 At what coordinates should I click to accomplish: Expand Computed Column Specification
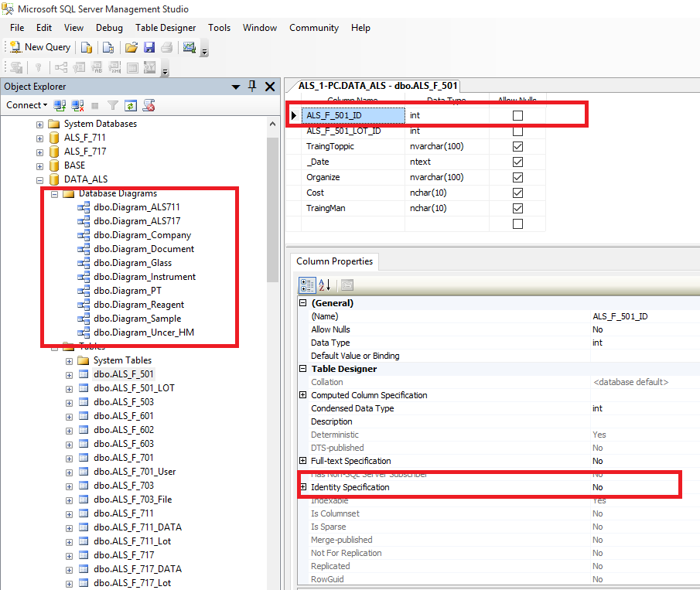pos(302,394)
